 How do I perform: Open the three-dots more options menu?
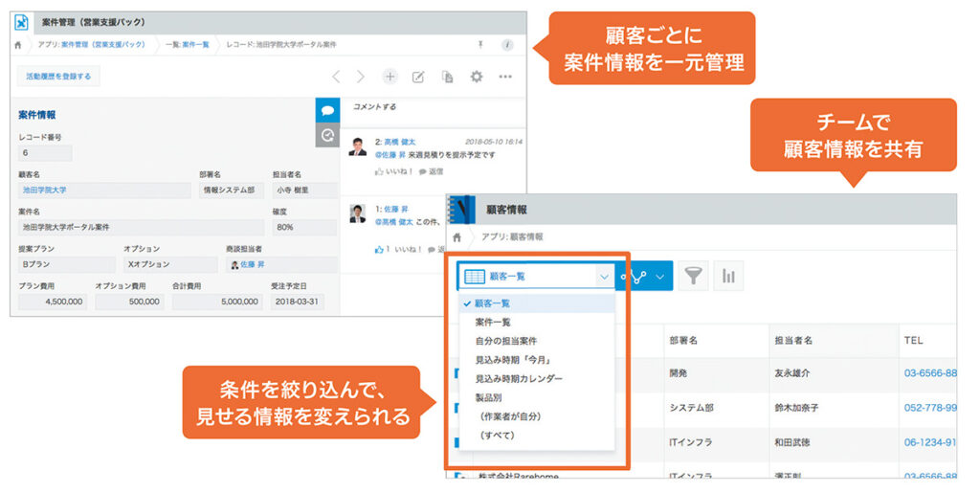point(505,77)
